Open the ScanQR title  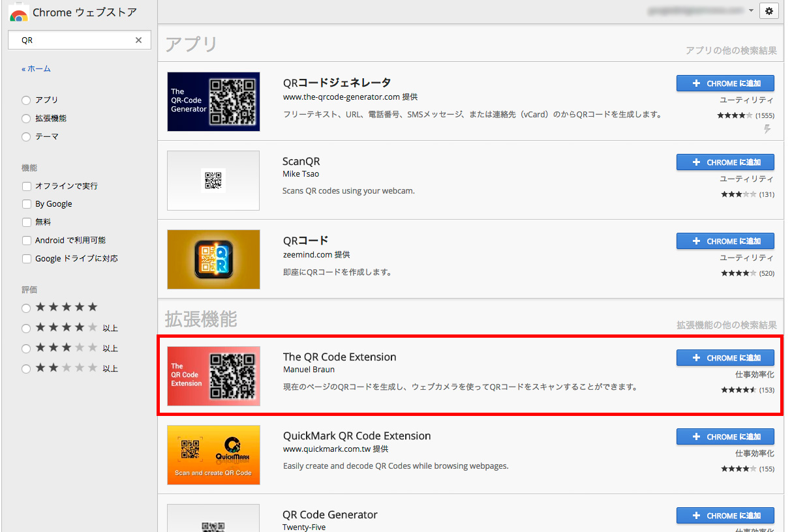pos(301,162)
